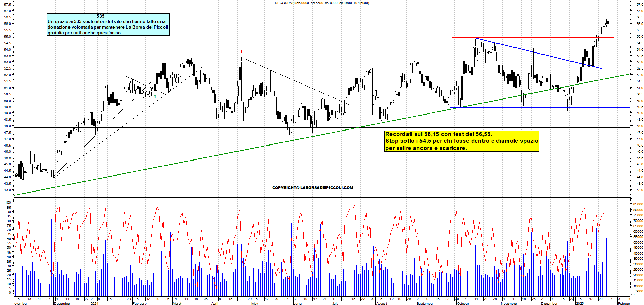
Task: Click the '535' heading in the cyan box
Action: point(101,16)
